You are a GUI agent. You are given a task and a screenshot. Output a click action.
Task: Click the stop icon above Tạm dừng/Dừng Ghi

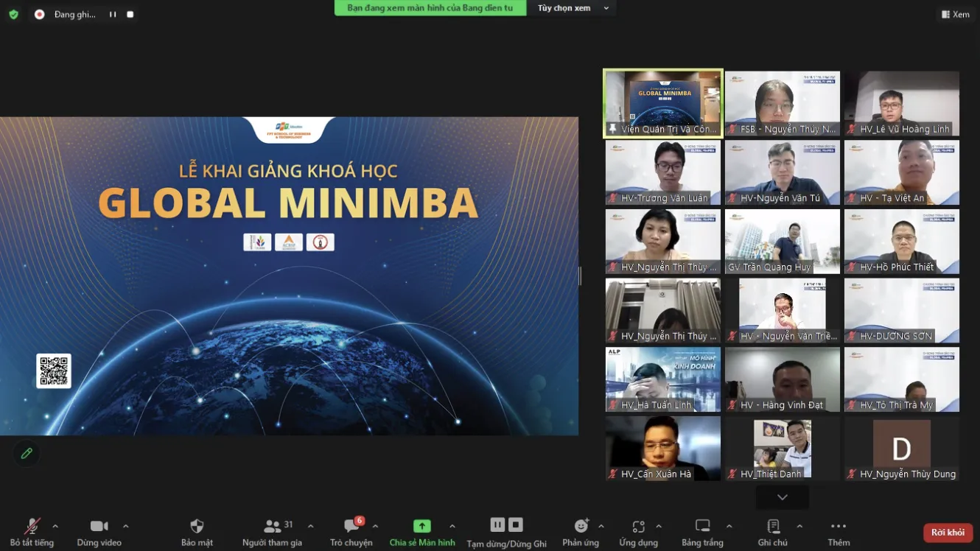(x=516, y=524)
